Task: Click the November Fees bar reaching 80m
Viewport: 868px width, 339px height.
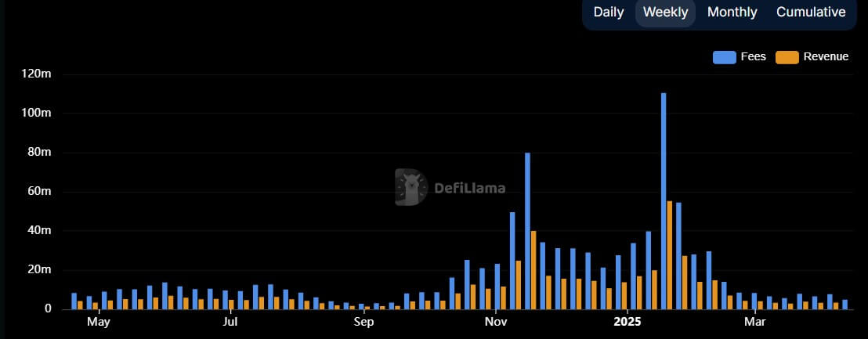Action: click(x=527, y=231)
